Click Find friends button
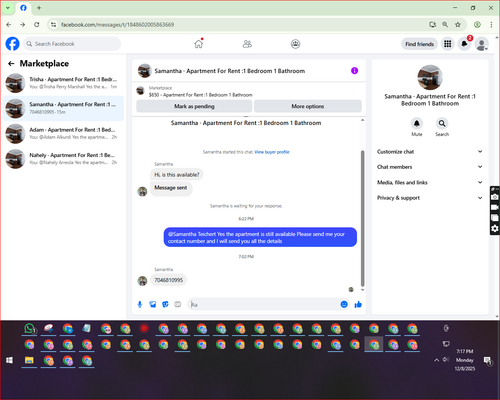 point(419,44)
